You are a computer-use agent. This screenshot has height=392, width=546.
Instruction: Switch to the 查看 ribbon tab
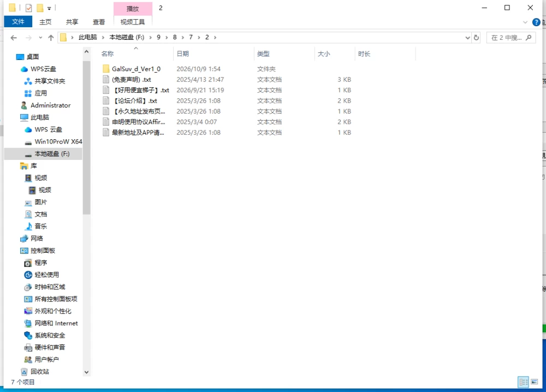click(99, 22)
